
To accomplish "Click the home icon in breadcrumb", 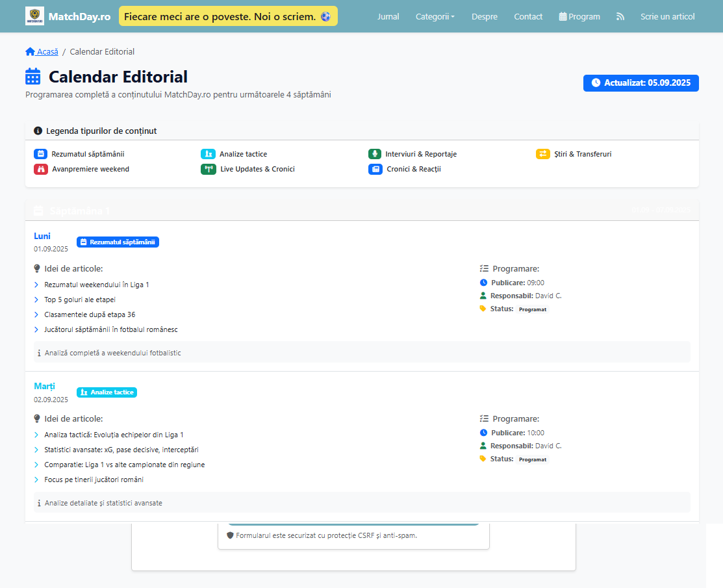I will coord(30,51).
